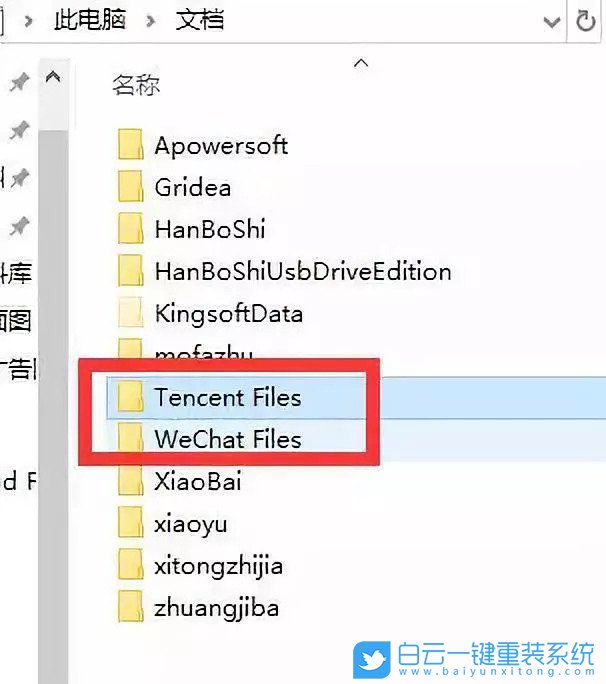
Task: Click the first pin icon in quick access
Action: [20, 82]
